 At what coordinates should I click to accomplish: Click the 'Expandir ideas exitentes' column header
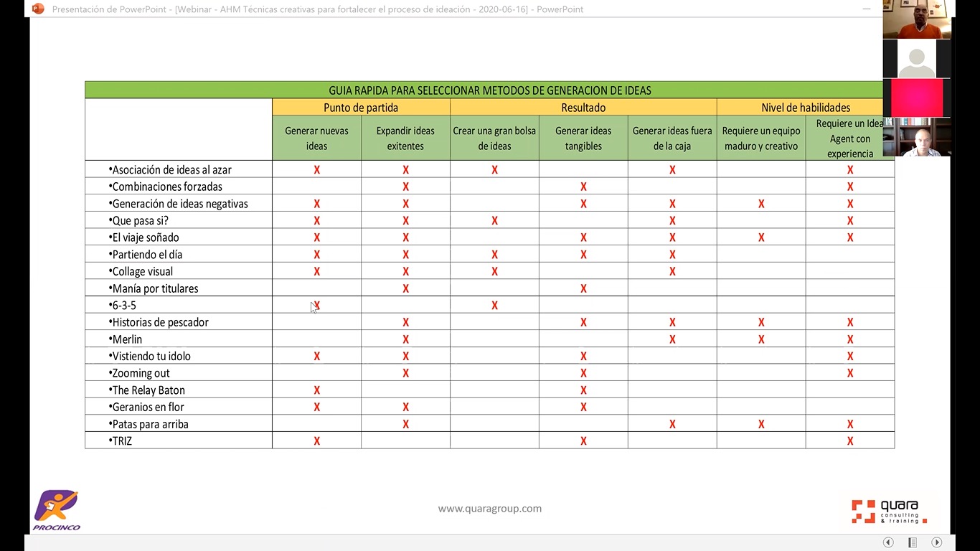(405, 138)
